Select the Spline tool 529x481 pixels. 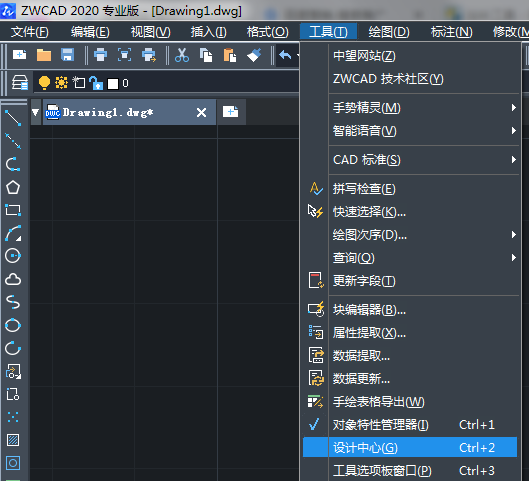click(x=13, y=302)
